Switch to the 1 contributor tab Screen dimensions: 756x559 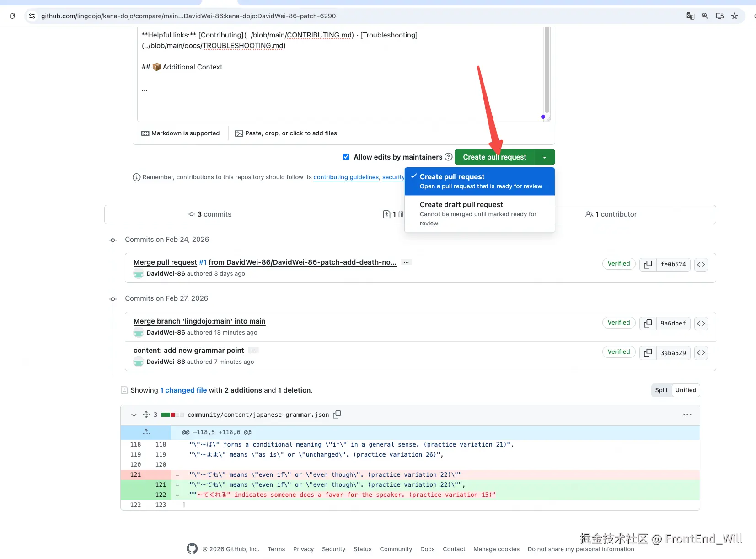tap(611, 214)
